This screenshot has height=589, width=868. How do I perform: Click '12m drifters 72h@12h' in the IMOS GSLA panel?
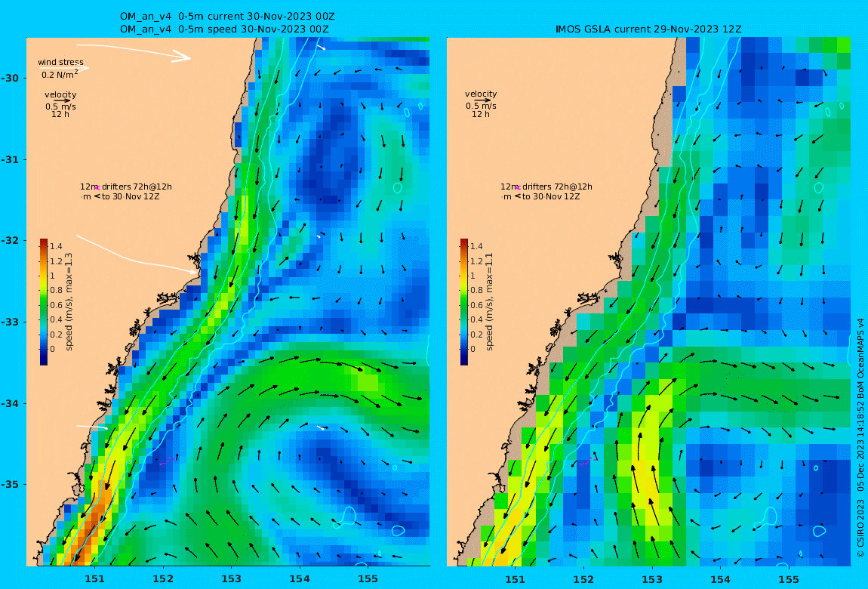coord(546,187)
